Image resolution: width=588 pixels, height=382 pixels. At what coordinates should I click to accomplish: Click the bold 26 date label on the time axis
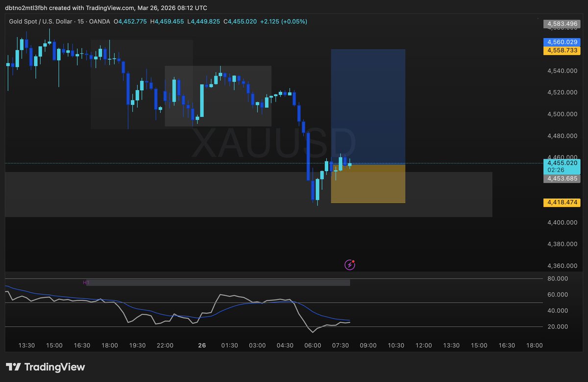(202, 345)
